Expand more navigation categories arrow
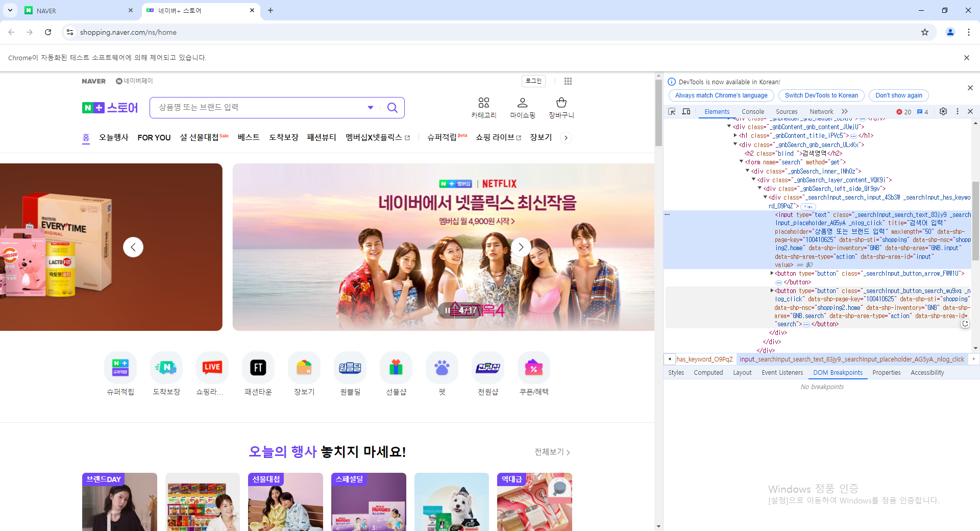The height and width of the screenshot is (531, 980). pyautogui.click(x=566, y=138)
